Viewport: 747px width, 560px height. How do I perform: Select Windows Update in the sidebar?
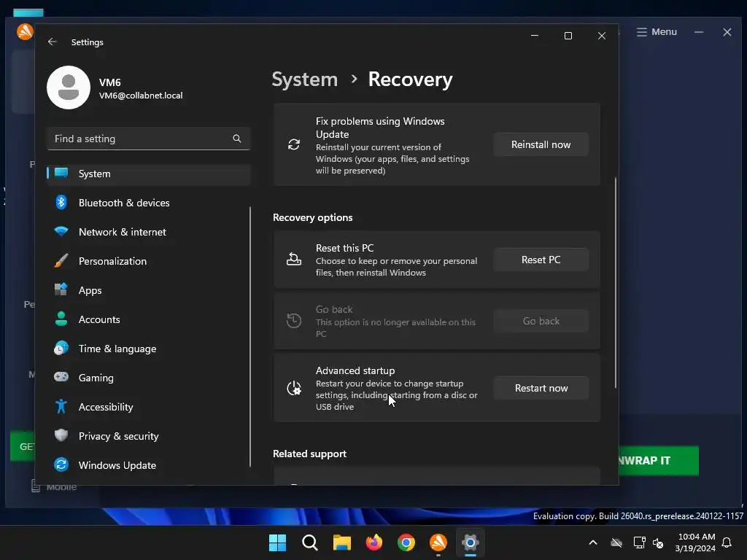tap(149, 464)
